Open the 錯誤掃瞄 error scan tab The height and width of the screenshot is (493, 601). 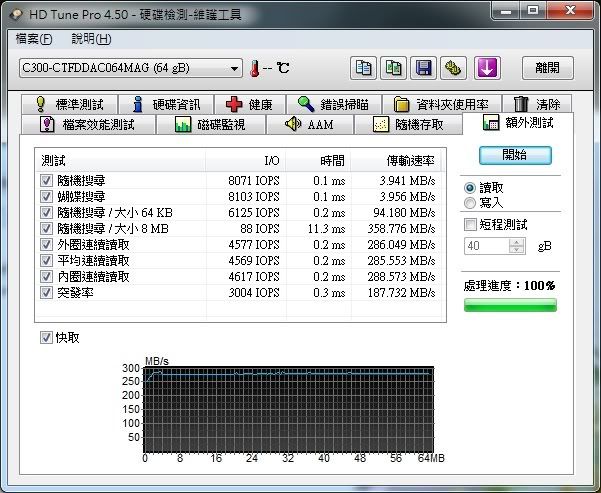(x=333, y=104)
